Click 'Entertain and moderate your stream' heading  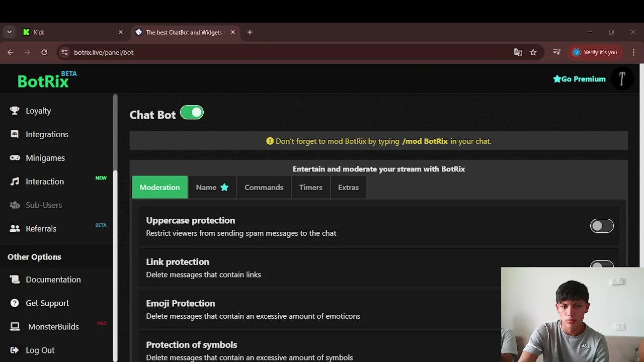point(378,169)
